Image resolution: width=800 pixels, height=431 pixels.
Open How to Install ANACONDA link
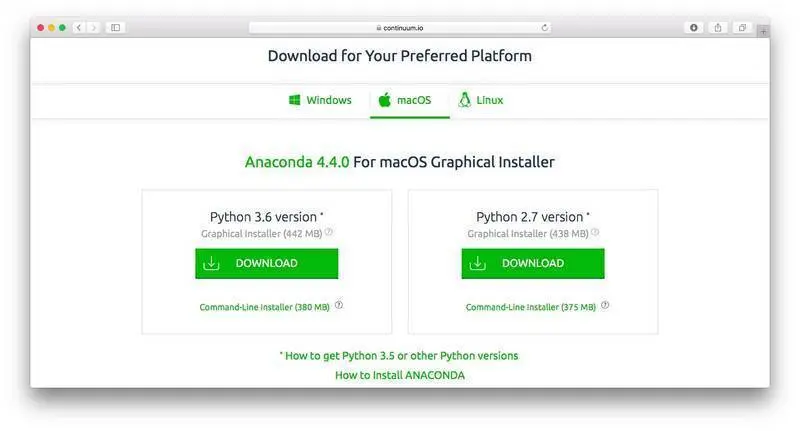[x=400, y=375]
